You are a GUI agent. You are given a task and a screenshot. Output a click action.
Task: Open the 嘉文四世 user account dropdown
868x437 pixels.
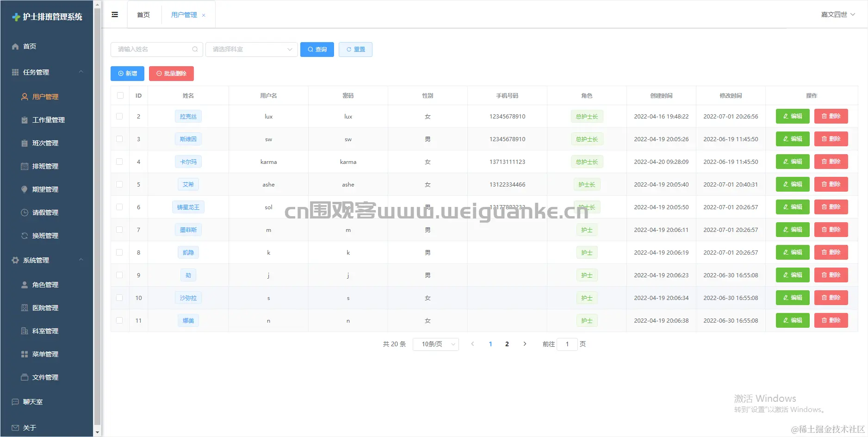(x=838, y=14)
